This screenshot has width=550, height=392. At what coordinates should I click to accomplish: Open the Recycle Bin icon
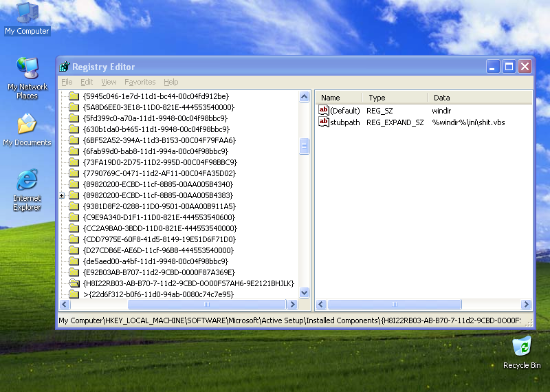(522, 346)
